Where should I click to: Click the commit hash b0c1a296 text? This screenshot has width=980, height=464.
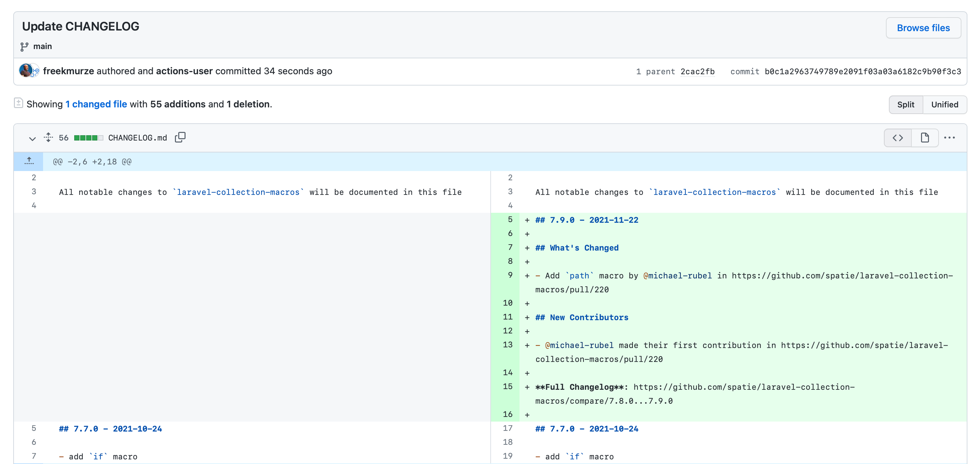[x=862, y=72]
